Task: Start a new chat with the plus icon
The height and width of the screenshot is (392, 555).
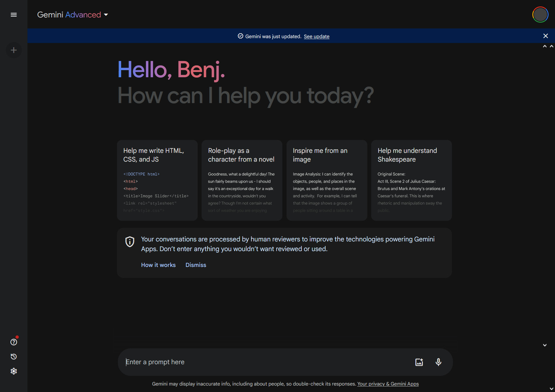Action: tap(14, 50)
